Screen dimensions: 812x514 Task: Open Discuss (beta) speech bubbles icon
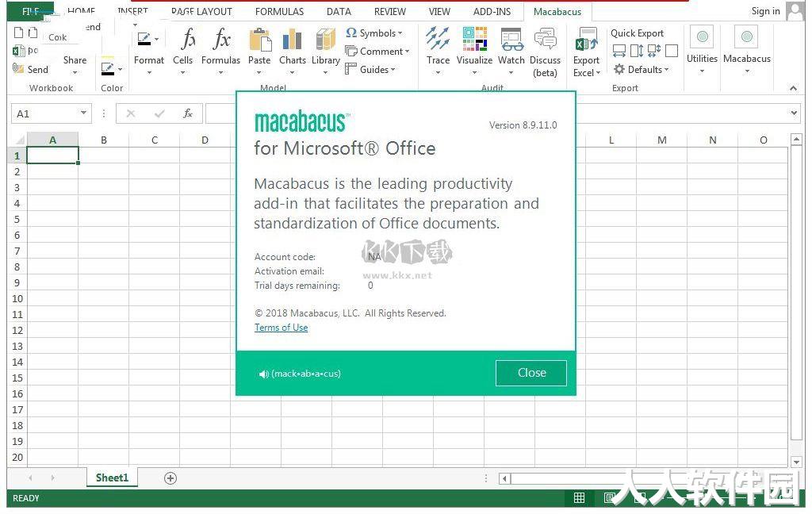pyautogui.click(x=546, y=40)
